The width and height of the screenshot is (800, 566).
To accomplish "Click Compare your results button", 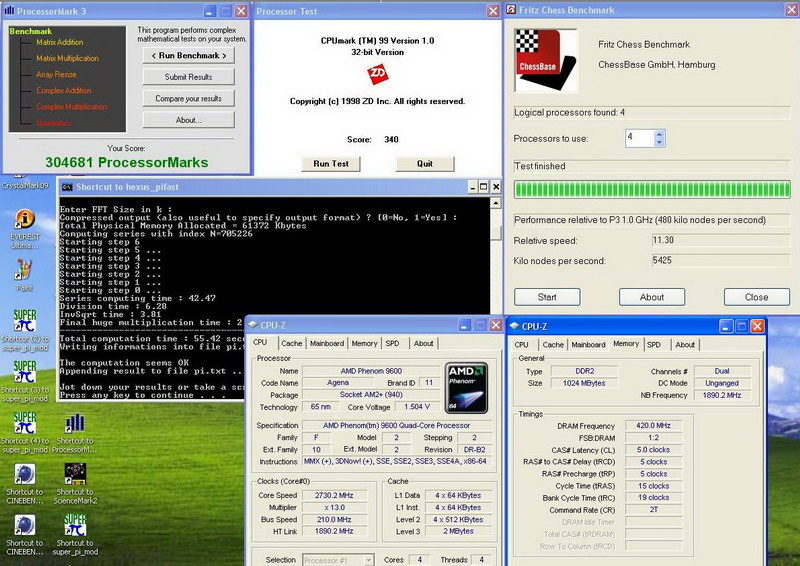I will coord(188,99).
